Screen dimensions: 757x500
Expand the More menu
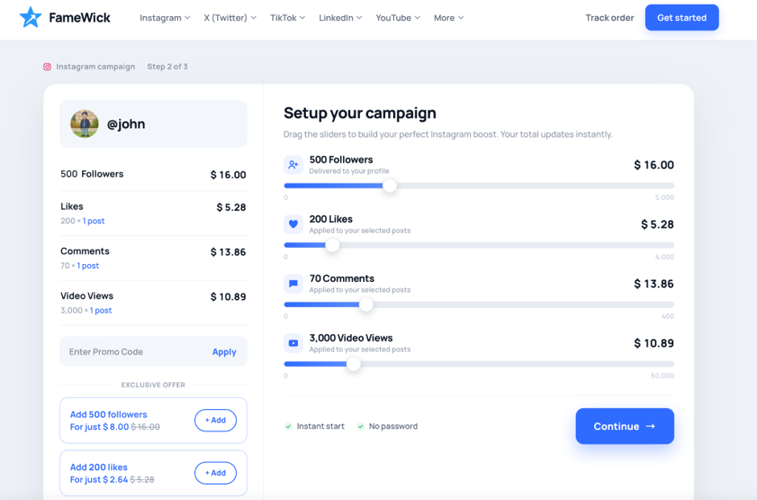449,18
